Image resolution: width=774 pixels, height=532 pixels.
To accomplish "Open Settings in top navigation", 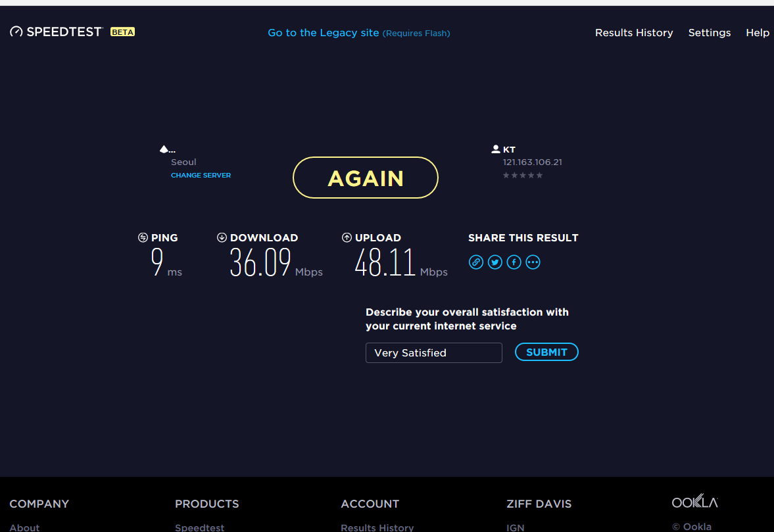I will click(710, 33).
